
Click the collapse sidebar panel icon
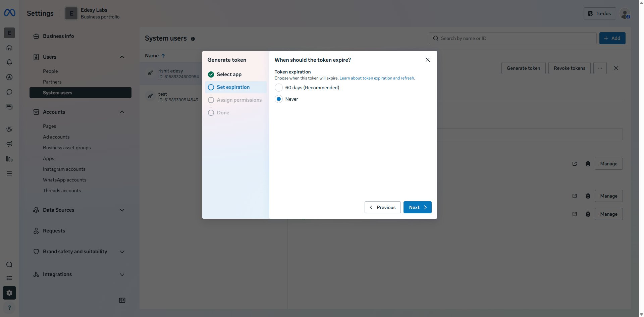pos(122,300)
